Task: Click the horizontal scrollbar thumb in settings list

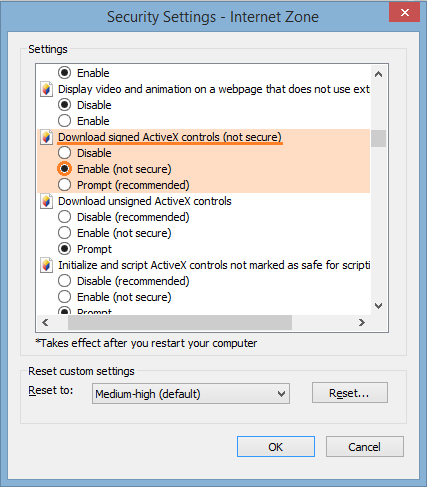Action: [x=180, y=323]
